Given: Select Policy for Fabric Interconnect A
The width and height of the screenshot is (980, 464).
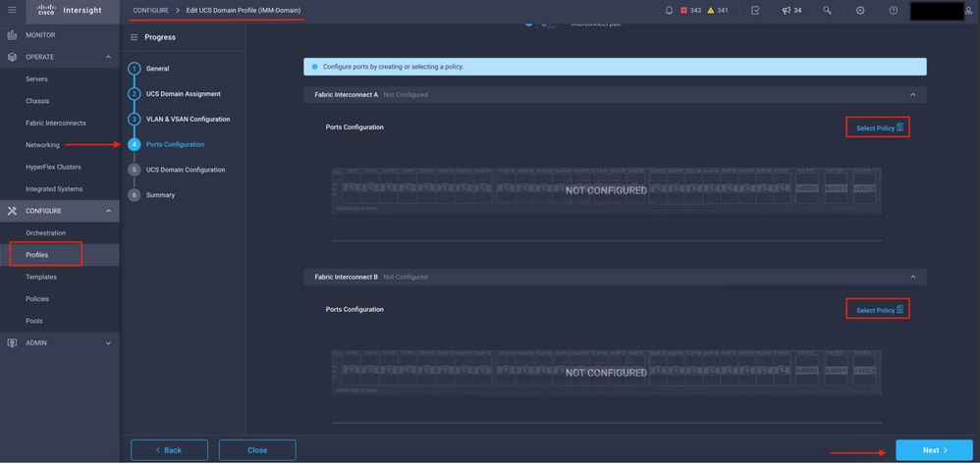Looking at the screenshot, I should [880, 129].
